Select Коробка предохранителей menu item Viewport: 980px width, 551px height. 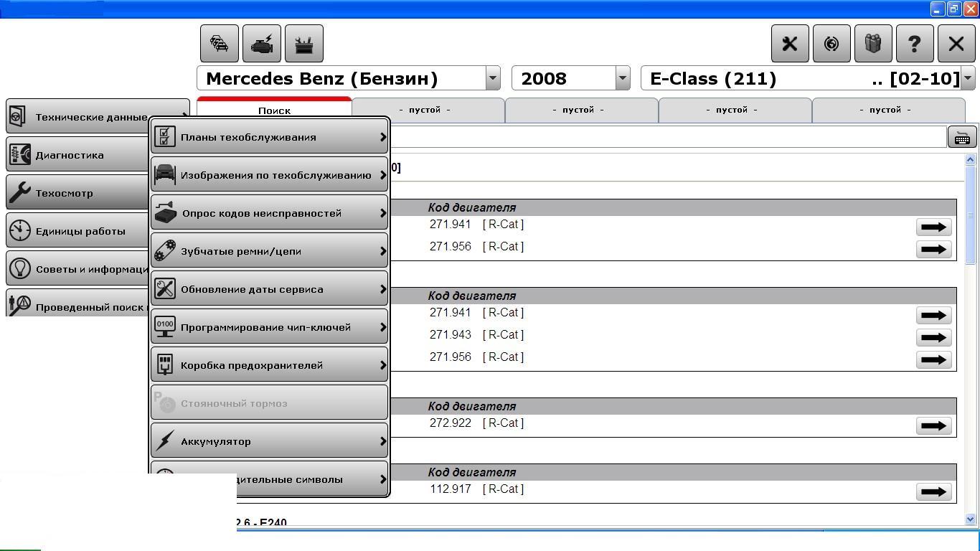tap(270, 364)
